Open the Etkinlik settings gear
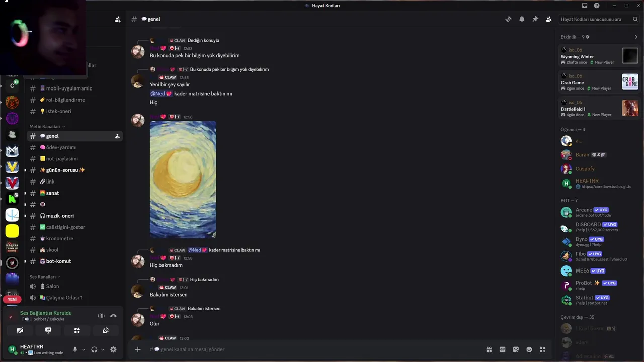Image resolution: width=644 pixels, height=362 pixels. coord(588,37)
